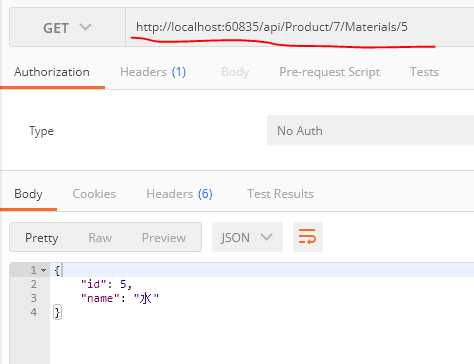Click the request URL input field
Screen dimensions: 474x364
[x=300, y=27]
